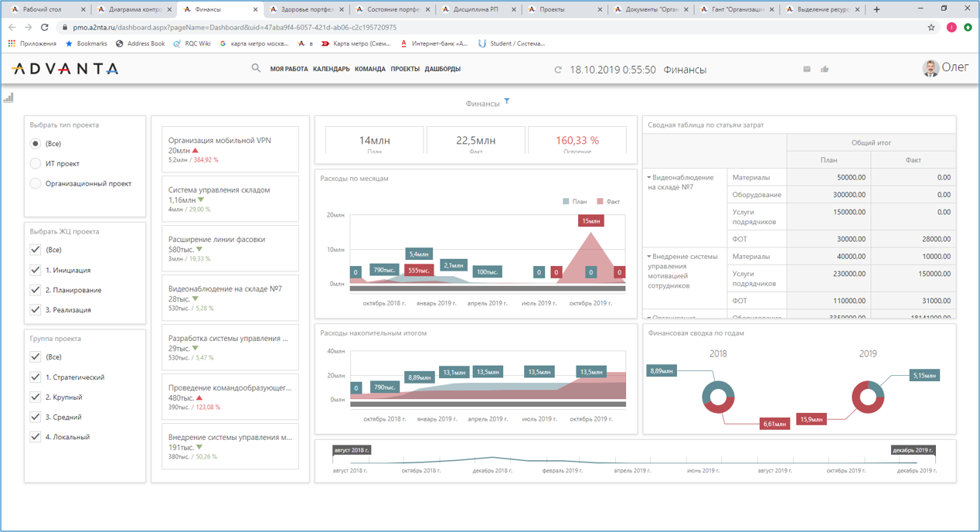Uncheck the 4. Локальный checkbox
Image resolution: width=980 pixels, height=532 pixels.
pyautogui.click(x=36, y=437)
